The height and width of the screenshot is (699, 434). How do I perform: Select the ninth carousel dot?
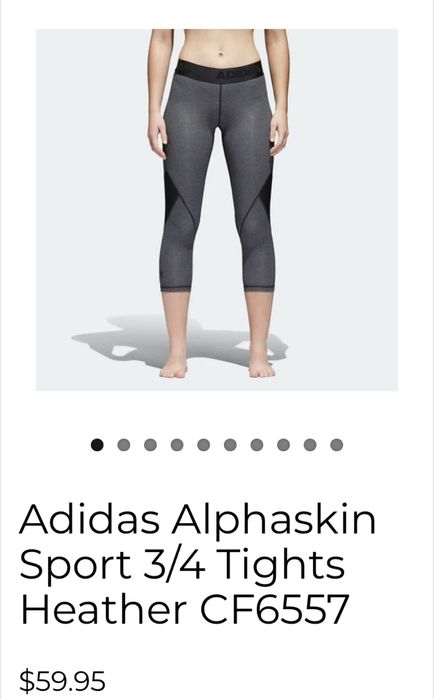310,445
